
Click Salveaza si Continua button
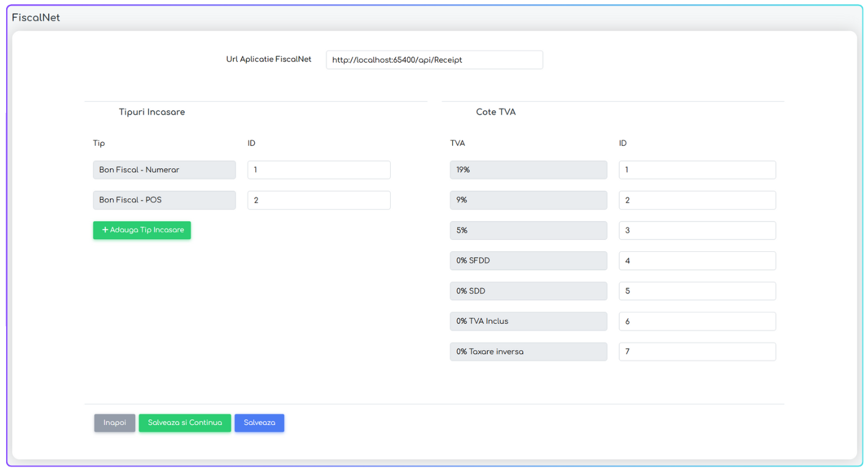pyautogui.click(x=185, y=423)
